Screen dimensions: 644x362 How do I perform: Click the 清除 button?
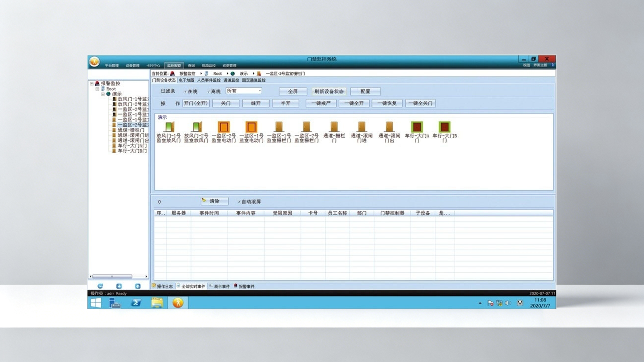(215, 201)
